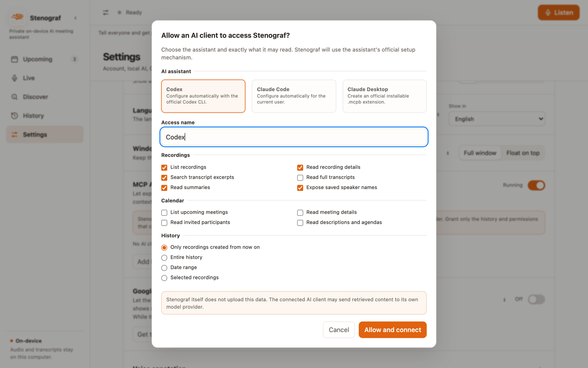Enable Read full transcripts
The height and width of the screenshot is (368, 588).
tap(300, 177)
